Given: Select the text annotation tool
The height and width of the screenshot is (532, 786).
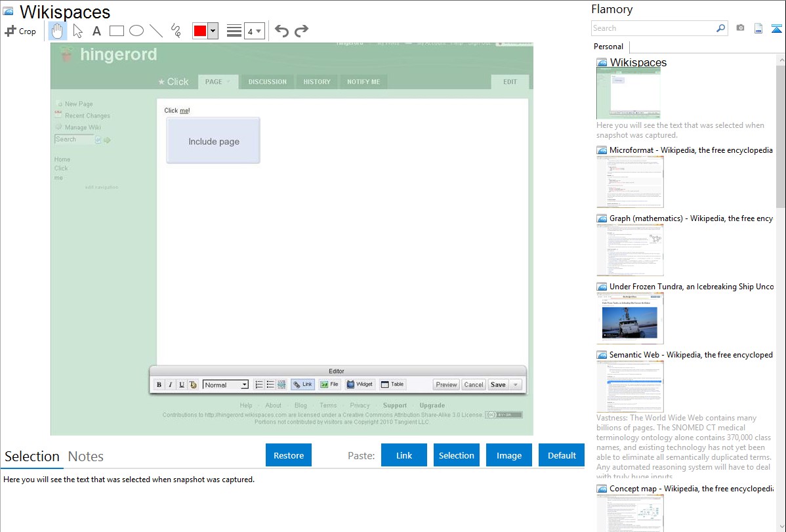Looking at the screenshot, I should (96, 31).
